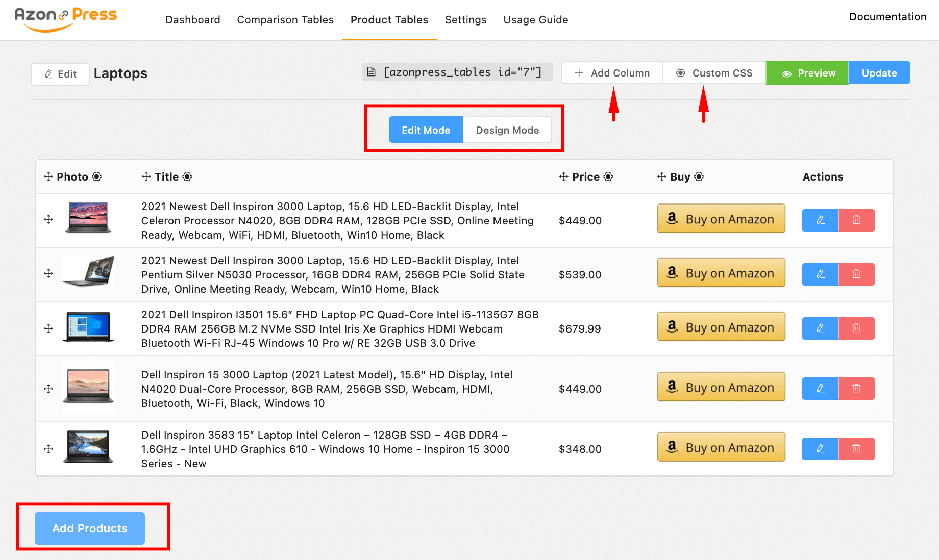Click Buy on Amazon for $539.00 laptop
939x560 pixels.
(x=721, y=273)
